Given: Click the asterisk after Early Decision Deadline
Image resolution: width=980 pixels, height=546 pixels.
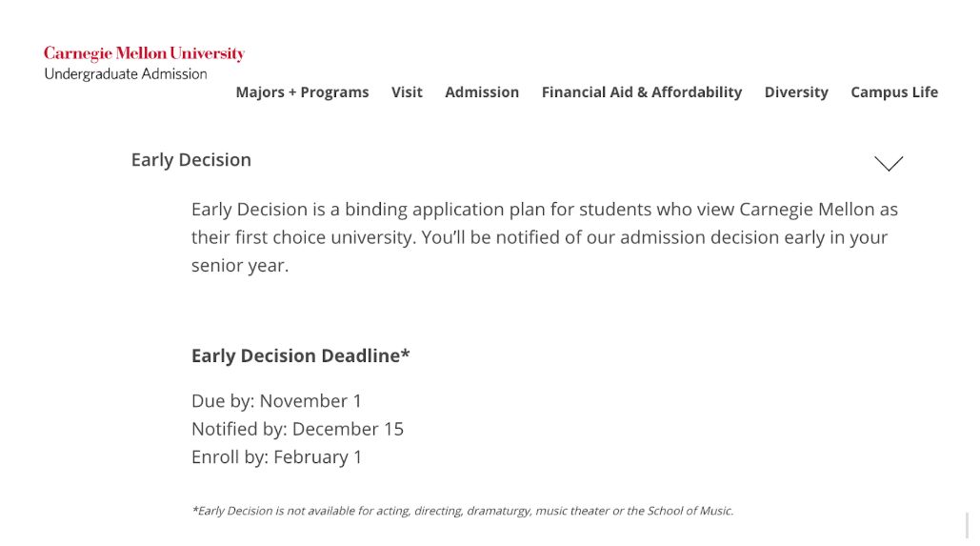Looking at the screenshot, I should tap(406, 354).
